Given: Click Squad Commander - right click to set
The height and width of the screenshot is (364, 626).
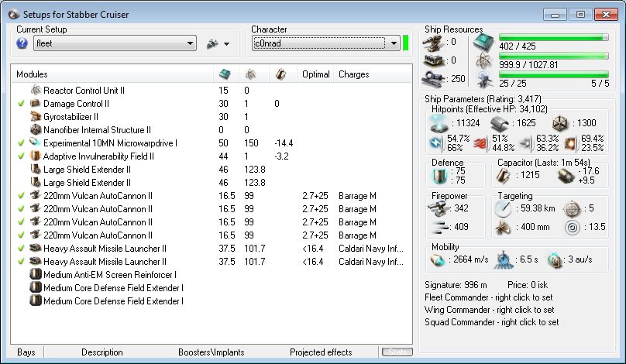Looking at the screenshot, I should pyautogui.click(x=492, y=322).
